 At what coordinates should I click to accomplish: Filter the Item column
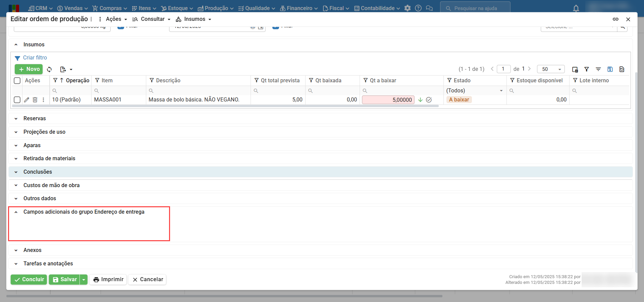pos(97,80)
